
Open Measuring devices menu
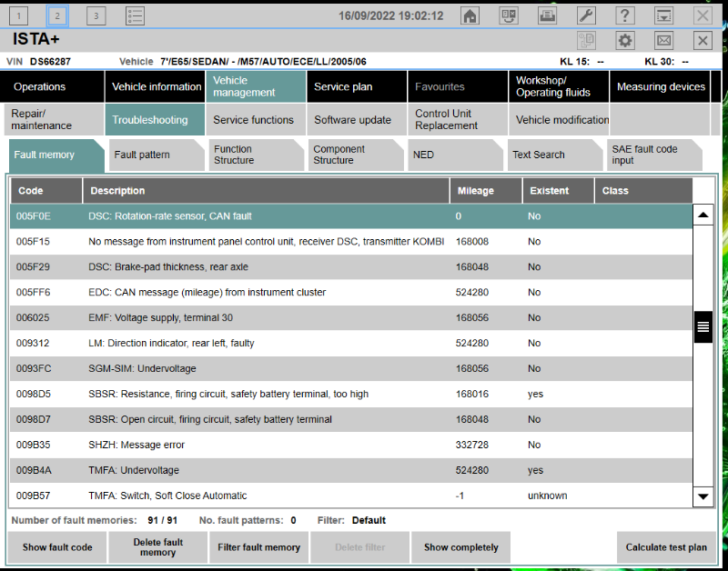click(660, 86)
